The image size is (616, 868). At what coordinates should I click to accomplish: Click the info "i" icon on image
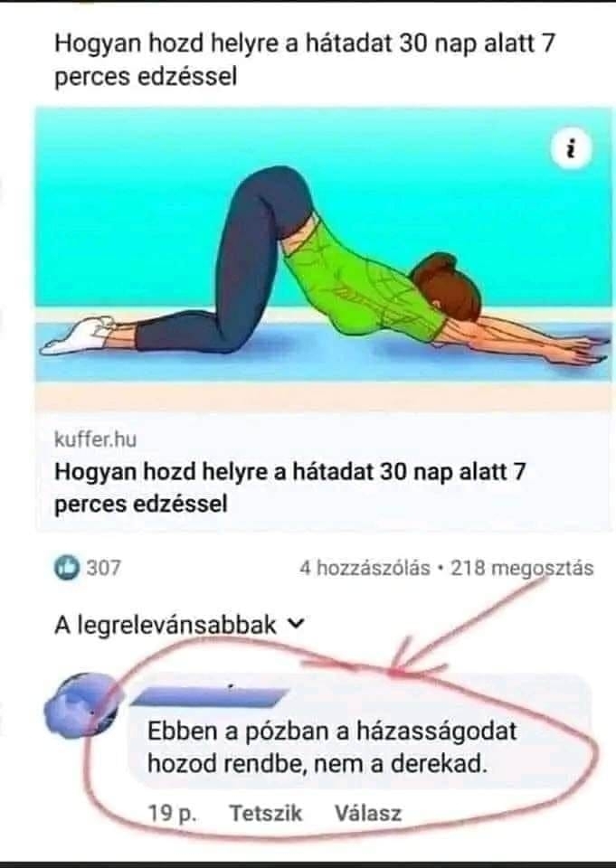coord(571,148)
